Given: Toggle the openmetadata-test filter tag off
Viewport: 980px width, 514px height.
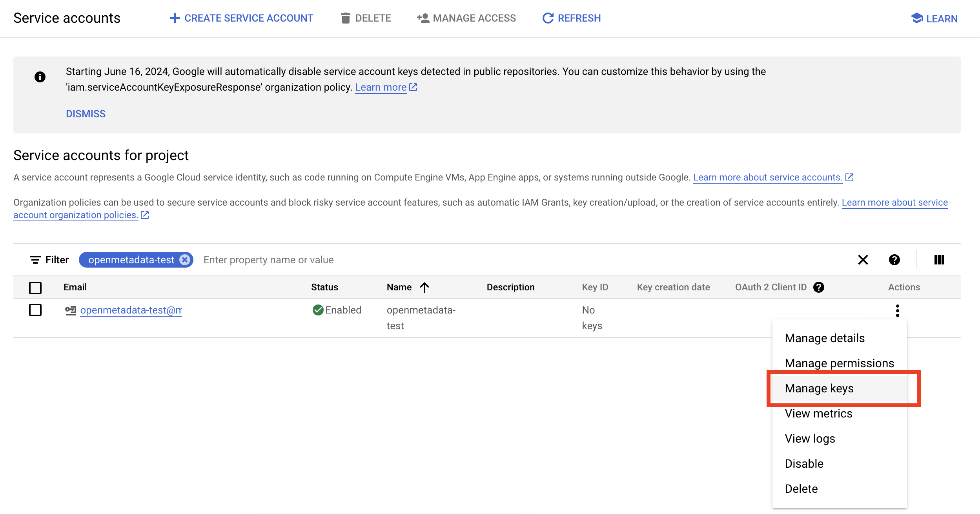Looking at the screenshot, I should [x=185, y=259].
